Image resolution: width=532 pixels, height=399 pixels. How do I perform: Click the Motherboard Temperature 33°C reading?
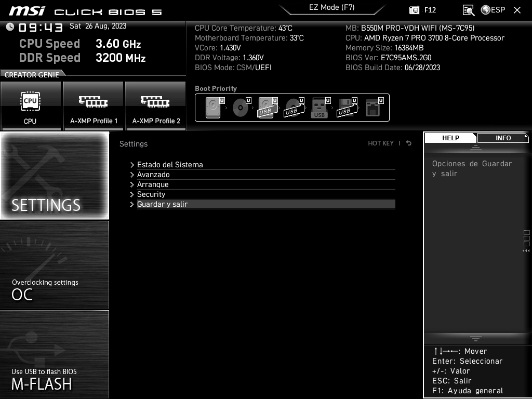249,38
